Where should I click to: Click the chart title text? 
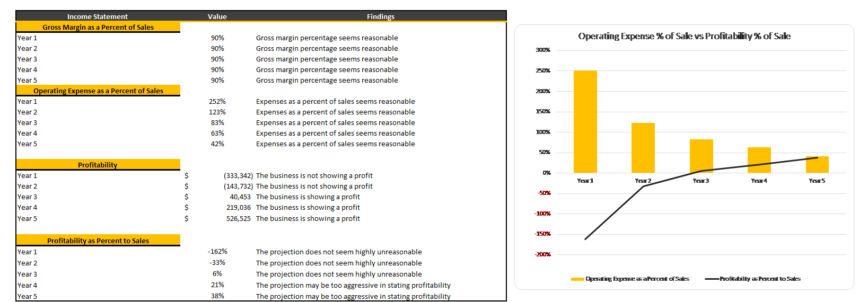pyautogui.click(x=684, y=36)
